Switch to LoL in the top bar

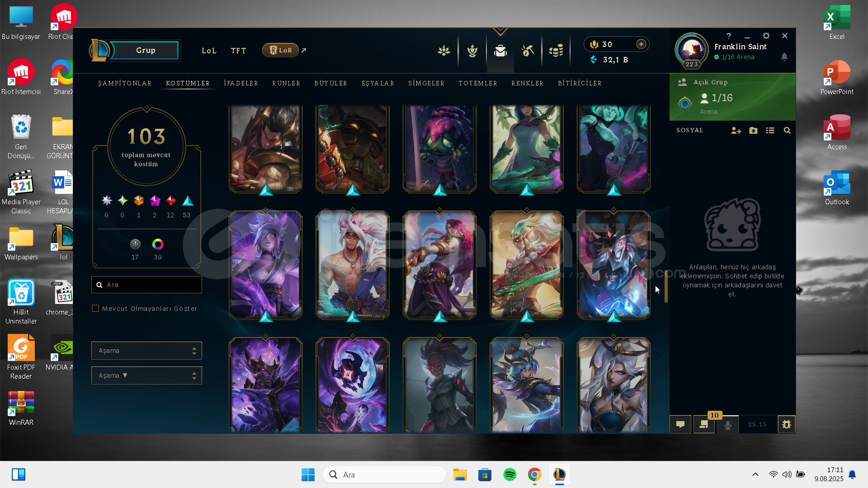click(209, 51)
